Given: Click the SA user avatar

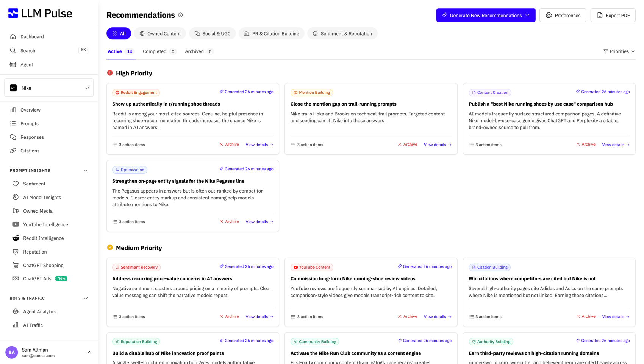Looking at the screenshot, I should (x=12, y=352).
